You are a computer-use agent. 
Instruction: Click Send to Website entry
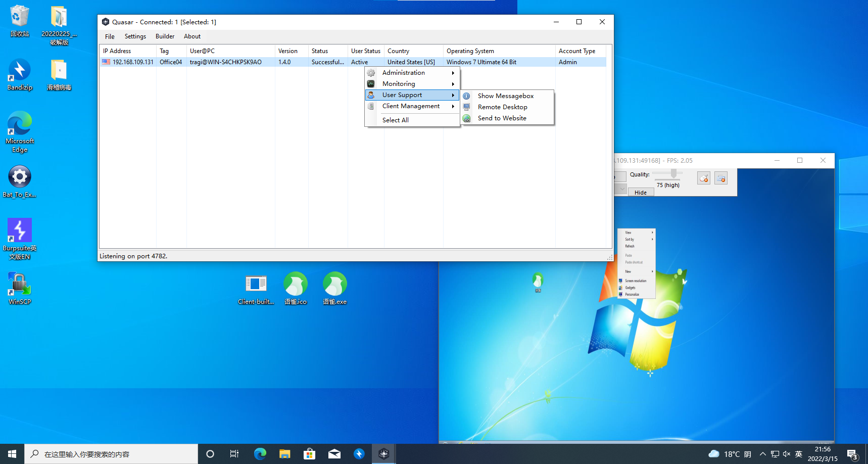[502, 118]
